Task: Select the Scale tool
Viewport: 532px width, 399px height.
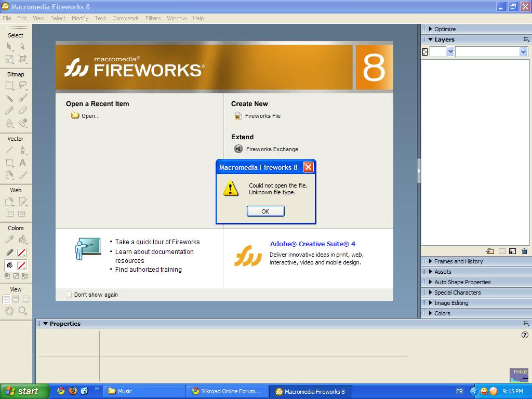Action: tap(9, 59)
